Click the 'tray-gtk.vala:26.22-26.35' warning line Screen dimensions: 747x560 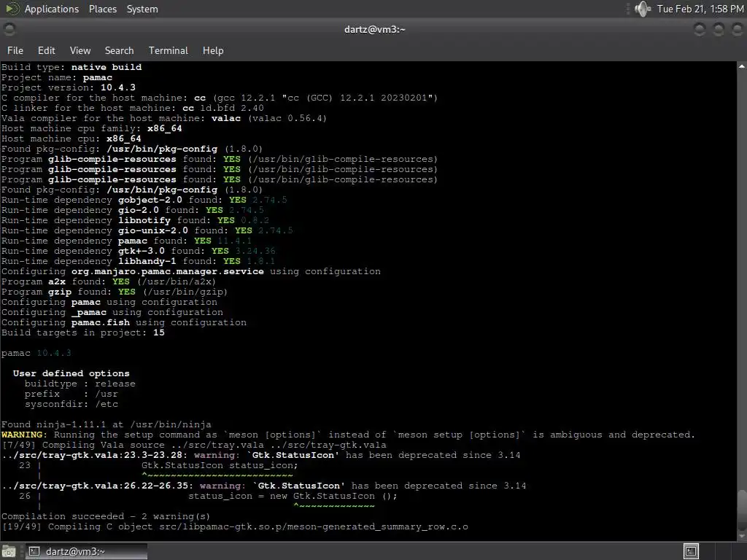(x=264, y=486)
